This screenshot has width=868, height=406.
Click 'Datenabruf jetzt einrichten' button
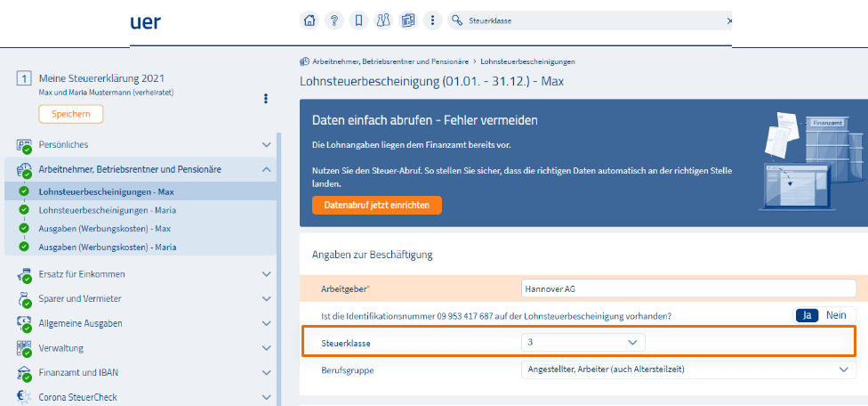(x=376, y=205)
